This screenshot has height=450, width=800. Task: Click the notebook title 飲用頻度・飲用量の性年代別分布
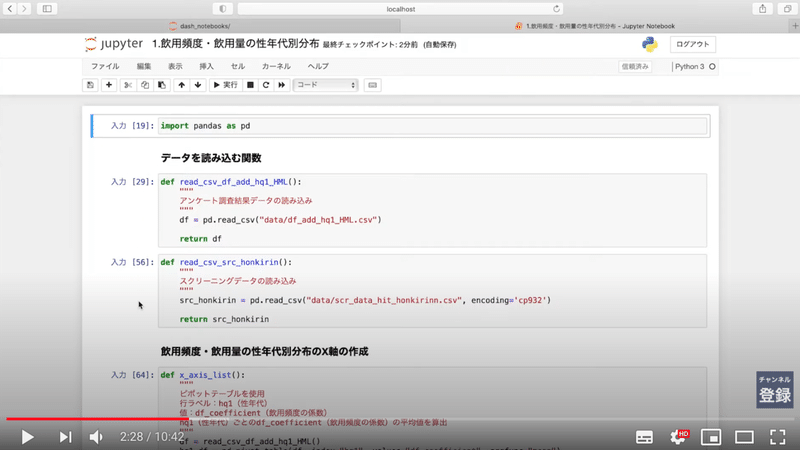[x=235, y=44]
